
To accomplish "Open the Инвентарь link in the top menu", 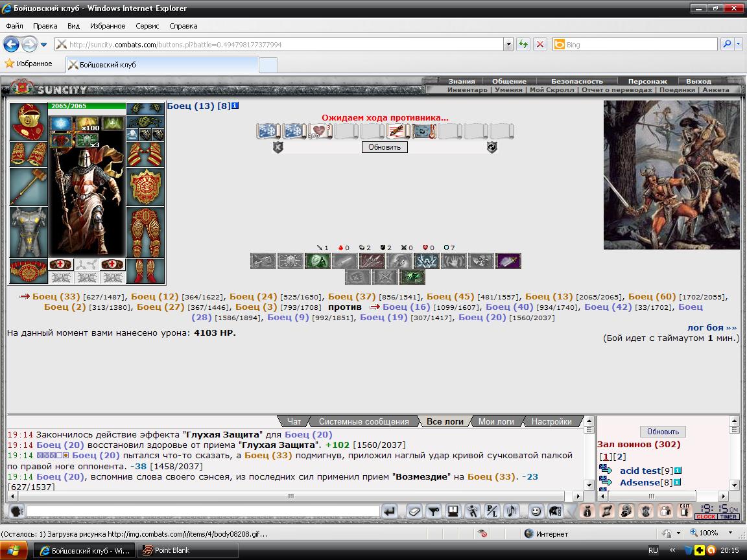I will [468, 89].
